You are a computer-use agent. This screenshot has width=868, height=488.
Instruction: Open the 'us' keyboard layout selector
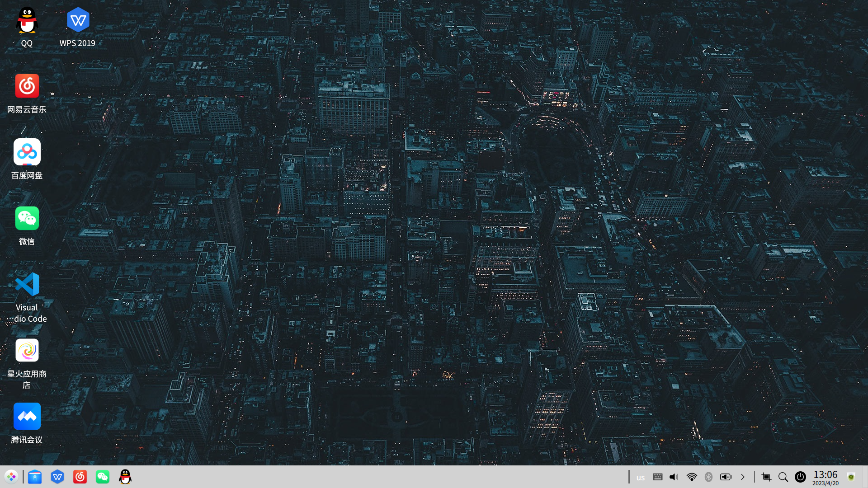click(641, 478)
